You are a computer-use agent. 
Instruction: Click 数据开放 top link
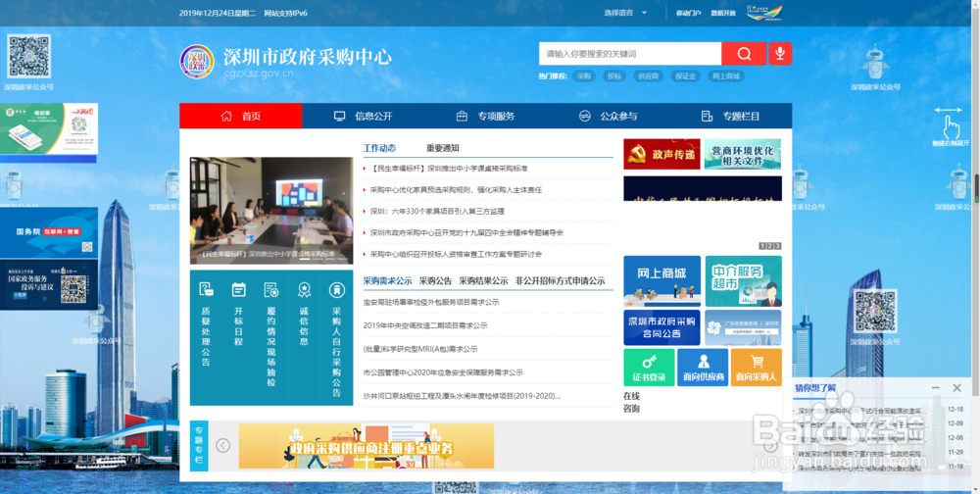coord(723,13)
